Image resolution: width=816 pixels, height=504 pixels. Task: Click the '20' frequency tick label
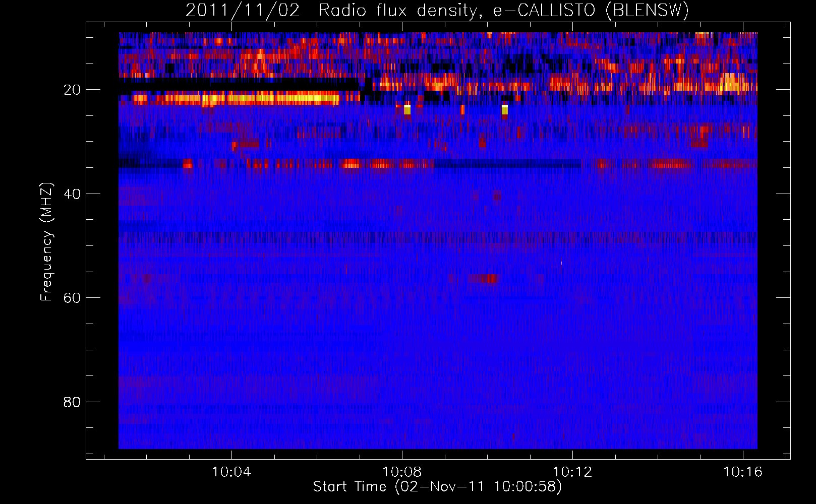coord(72,90)
